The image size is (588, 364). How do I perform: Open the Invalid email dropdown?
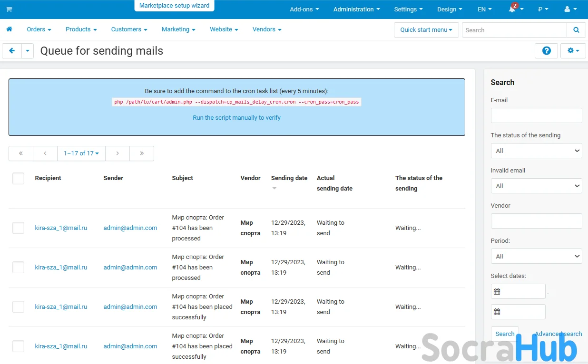tap(536, 186)
